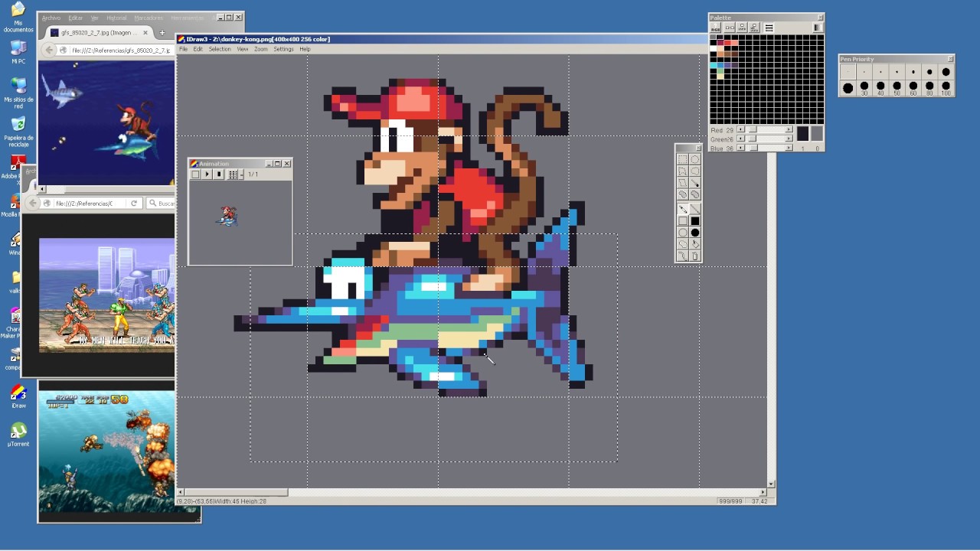Pick the cream yellow palette swatch
The width and height of the screenshot is (980, 551).
tap(720, 77)
